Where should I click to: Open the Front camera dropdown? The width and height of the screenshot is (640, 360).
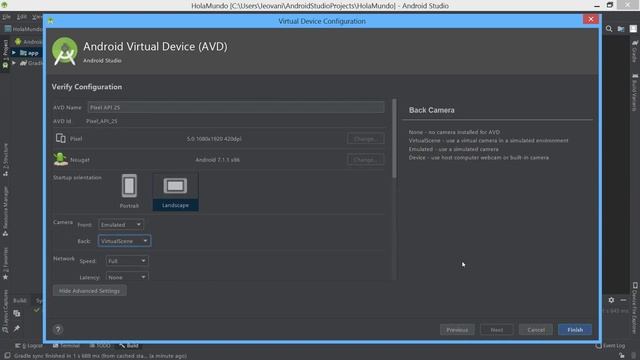(121, 224)
